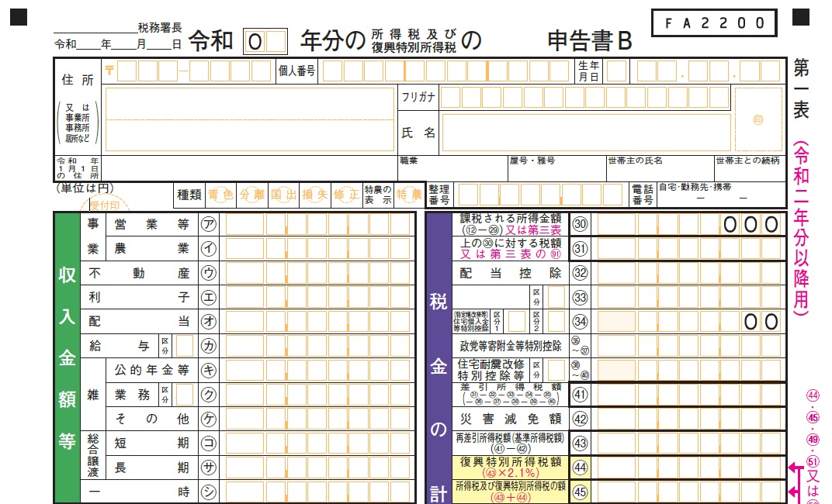Click the 区分 box in row ㉝

[556, 297]
